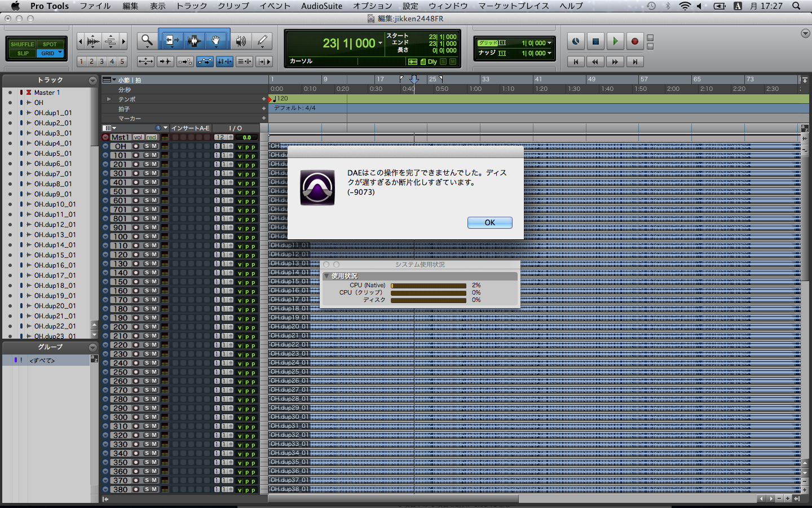Click the horizontal zoom-in arrow
Image resolution: width=812 pixels, height=508 pixels.
[123, 41]
